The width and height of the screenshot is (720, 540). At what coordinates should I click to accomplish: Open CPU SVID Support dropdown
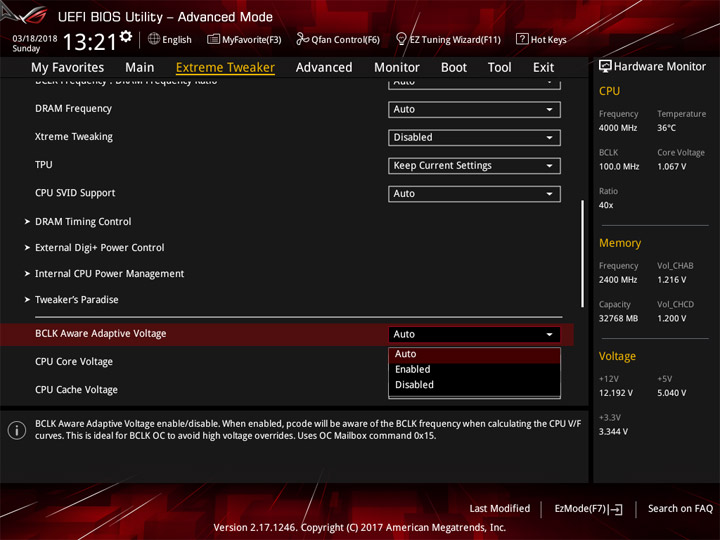(x=474, y=194)
